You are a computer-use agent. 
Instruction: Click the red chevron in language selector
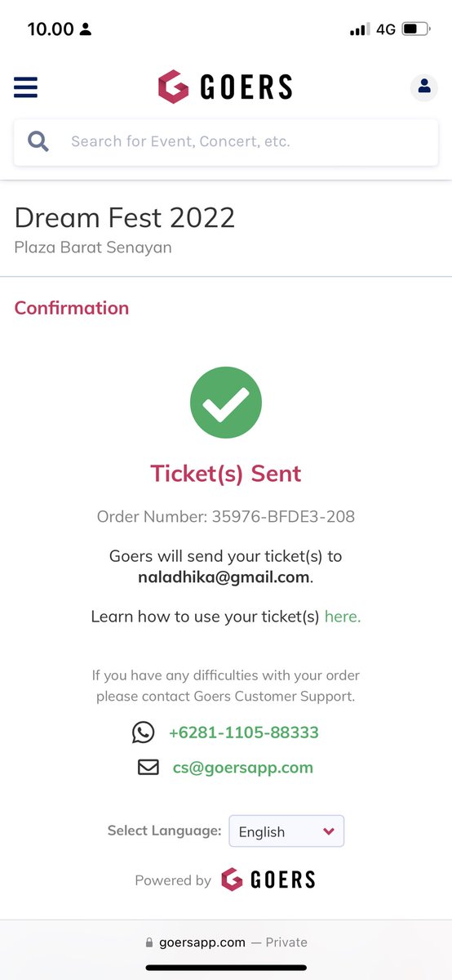[x=329, y=831]
